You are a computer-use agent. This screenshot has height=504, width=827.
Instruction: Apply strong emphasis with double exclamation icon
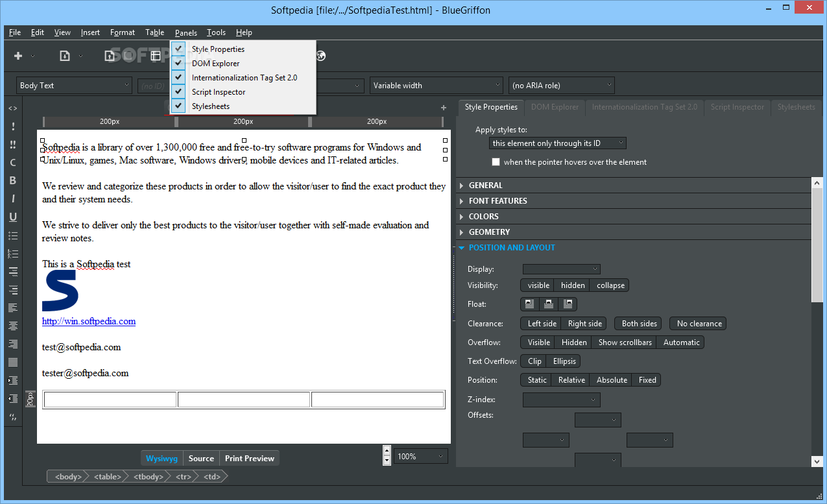click(13, 145)
